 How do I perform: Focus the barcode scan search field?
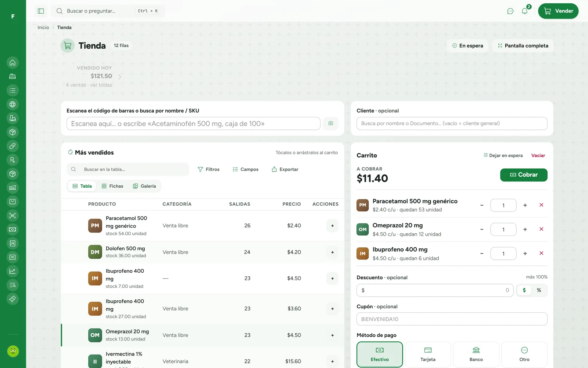click(x=193, y=124)
